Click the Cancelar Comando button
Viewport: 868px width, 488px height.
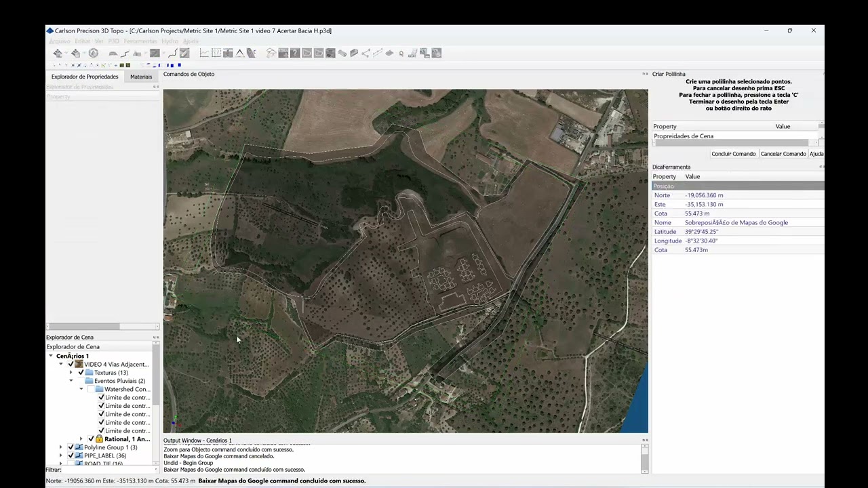point(783,154)
